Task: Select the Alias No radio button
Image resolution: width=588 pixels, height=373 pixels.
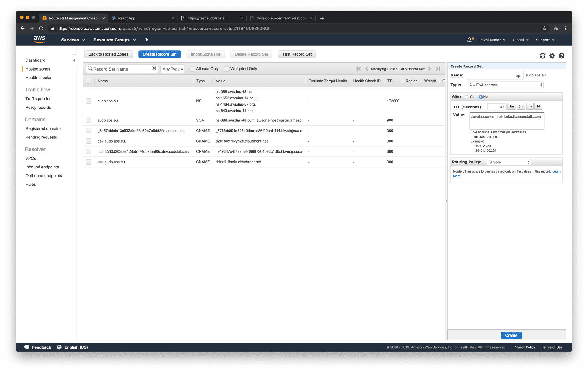Action: coord(480,97)
